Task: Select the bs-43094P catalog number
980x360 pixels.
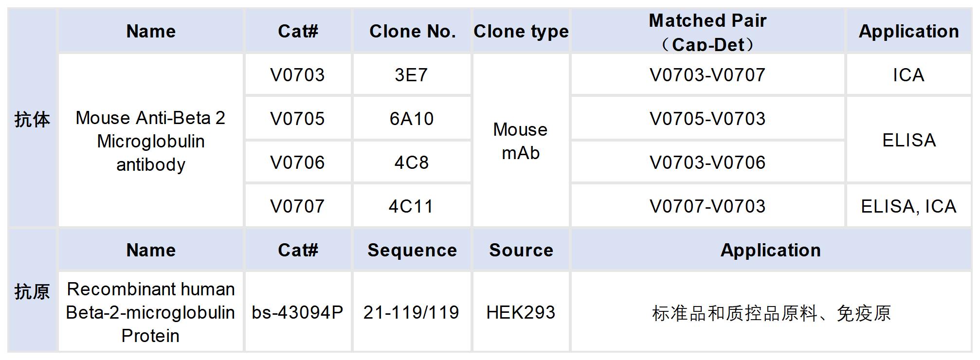Action: tap(297, 312)
